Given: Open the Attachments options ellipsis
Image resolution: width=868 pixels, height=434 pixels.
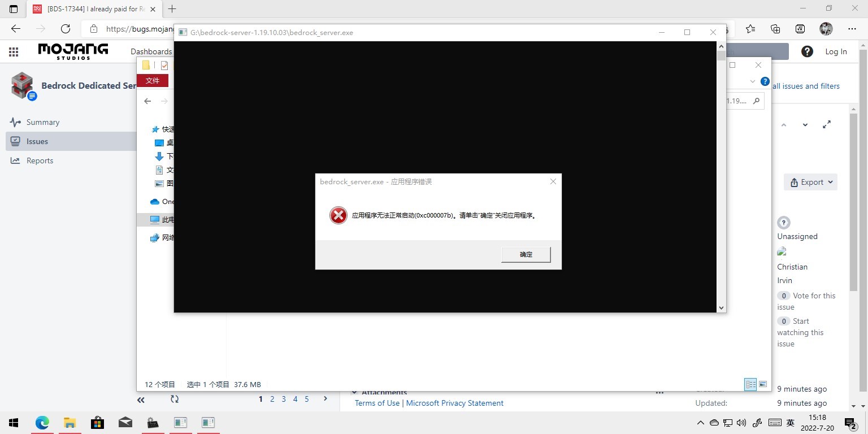Looking at the screenshot, I should point(659,392).
